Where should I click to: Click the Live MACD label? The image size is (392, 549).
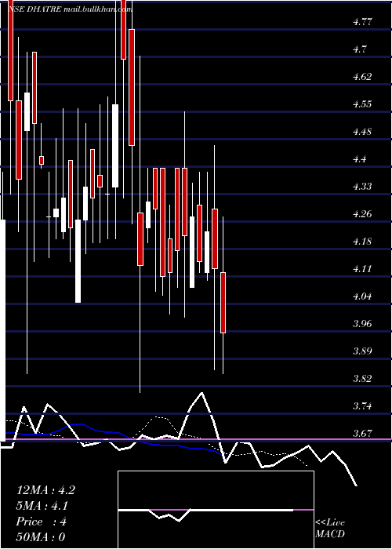[330, 529]
